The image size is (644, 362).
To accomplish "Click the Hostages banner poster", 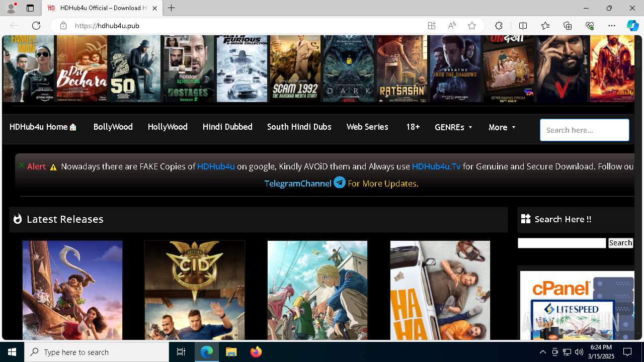I will [x=189, y=68].
